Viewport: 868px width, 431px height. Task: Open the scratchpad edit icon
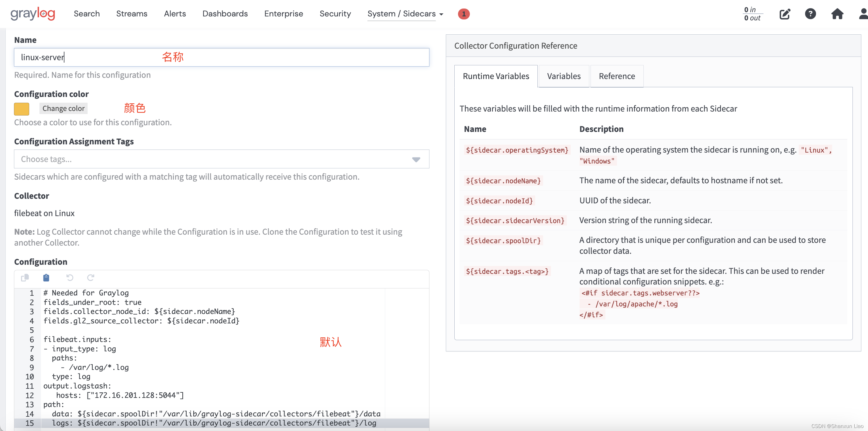[785, 14]
